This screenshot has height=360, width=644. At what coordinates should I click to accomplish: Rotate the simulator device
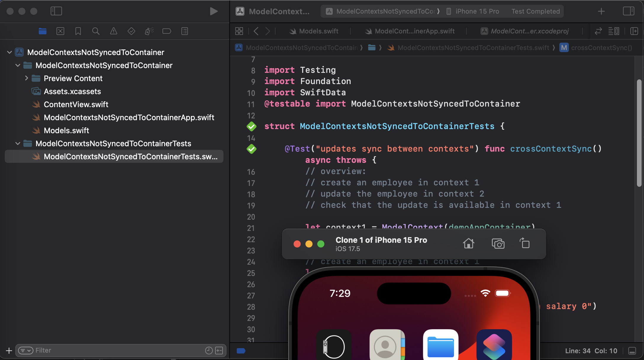coord(525,243)
